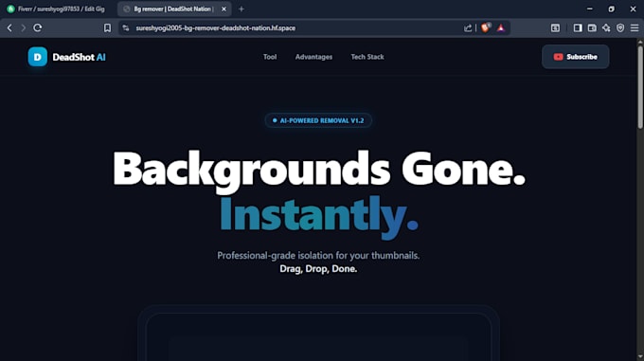Go back with the browser back arrow

[x=9, y=27]
